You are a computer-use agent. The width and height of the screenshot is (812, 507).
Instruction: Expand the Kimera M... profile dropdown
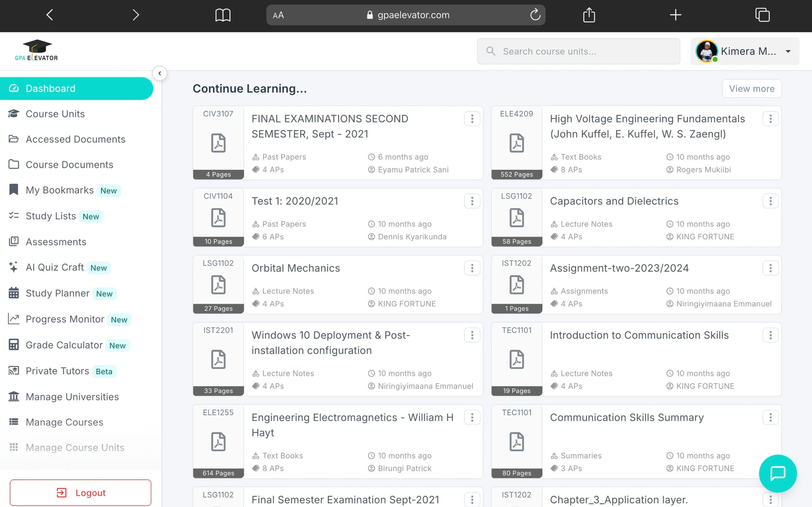[745, 51]
